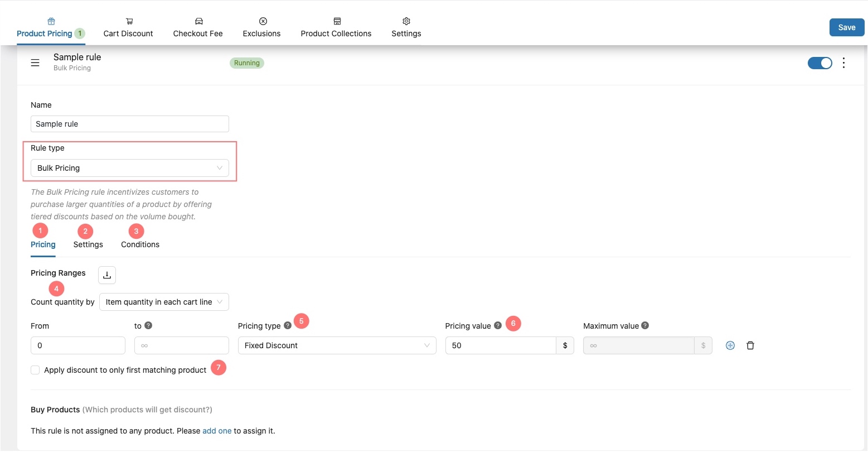
Task: Expand the Count quantity by dropdown
Action: 164,302
